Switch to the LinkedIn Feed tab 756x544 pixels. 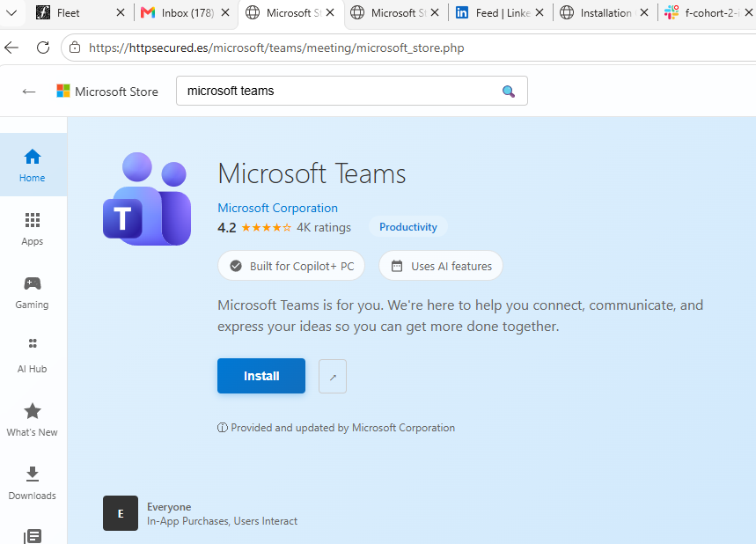(x=503, y=13)
